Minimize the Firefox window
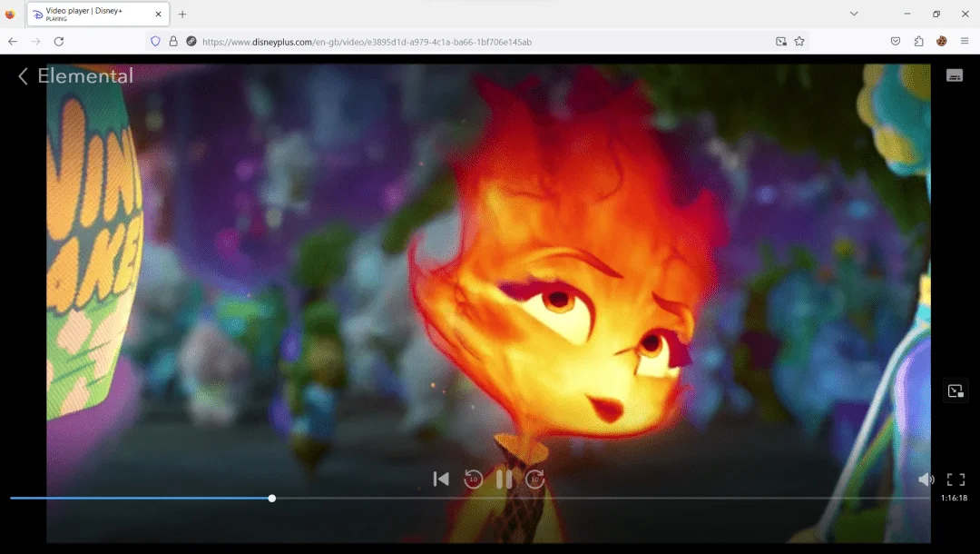Screen dimensions: 980x554 click(x=906, y=14)
